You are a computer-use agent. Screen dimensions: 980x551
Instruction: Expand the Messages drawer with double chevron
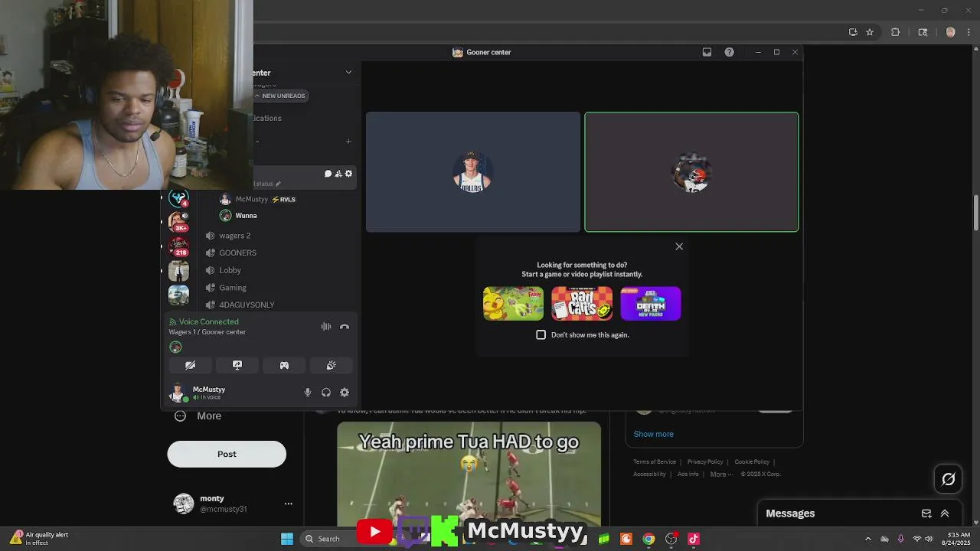945,514
